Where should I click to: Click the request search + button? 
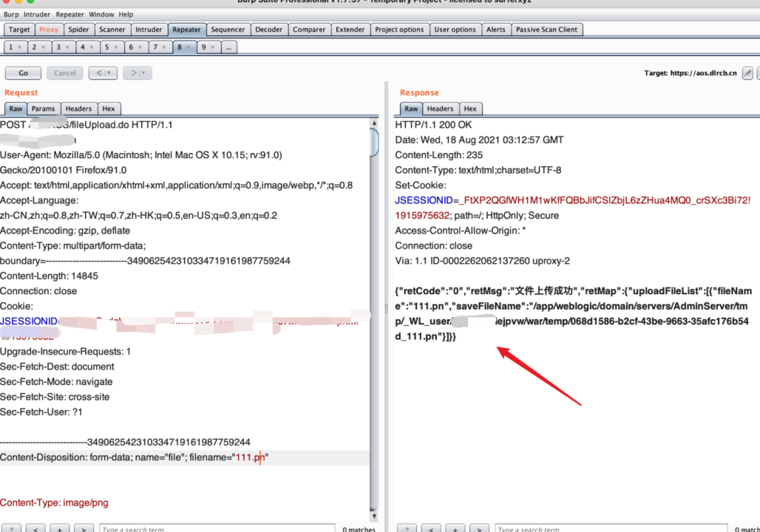[60, 529]
